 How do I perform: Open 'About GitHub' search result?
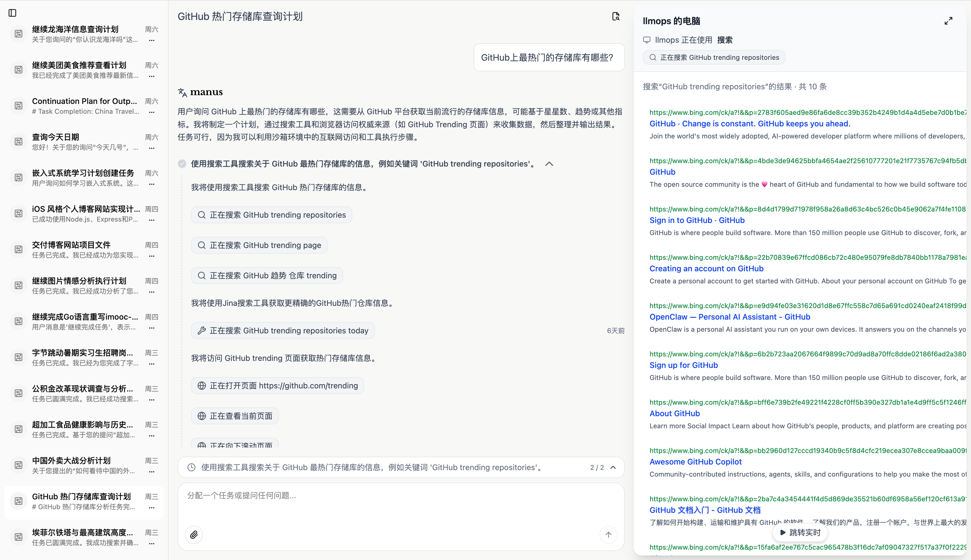pyautogui.click(x=674, y=413)
